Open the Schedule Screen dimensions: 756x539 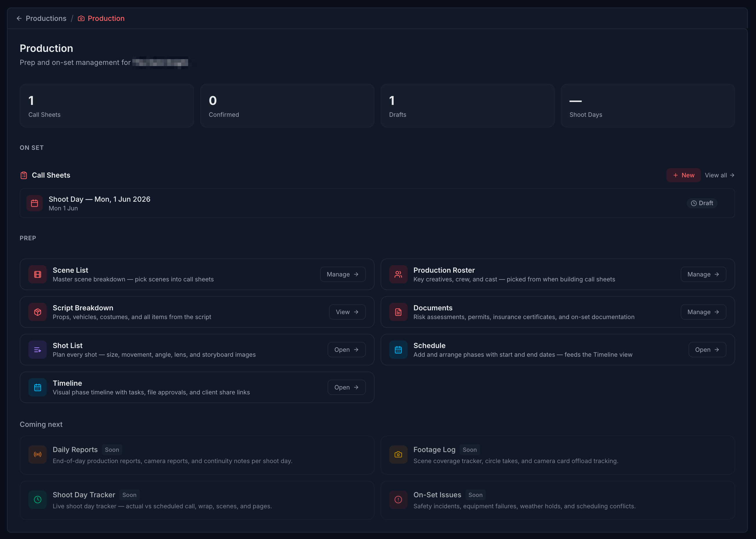(x=707, y=349)
